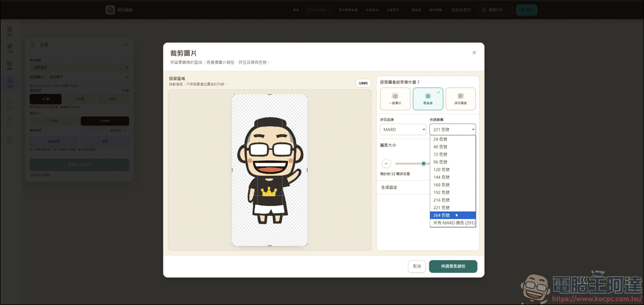The width and height of the screenshot is (644, 305).
Task: Select 2.6MM bead size in background panel
Action: (x=105, y=121)
